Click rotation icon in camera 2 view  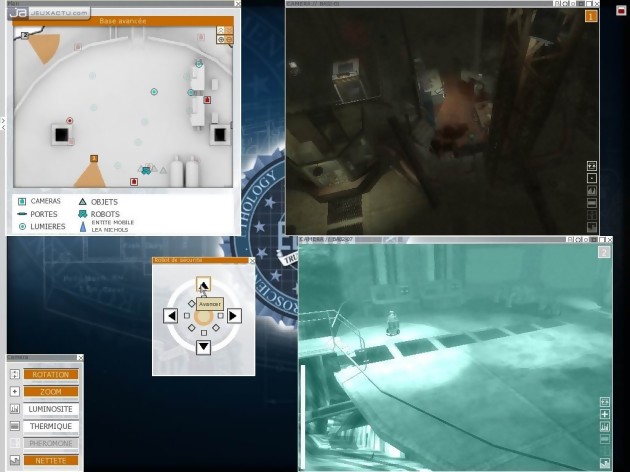click(605, 402)
